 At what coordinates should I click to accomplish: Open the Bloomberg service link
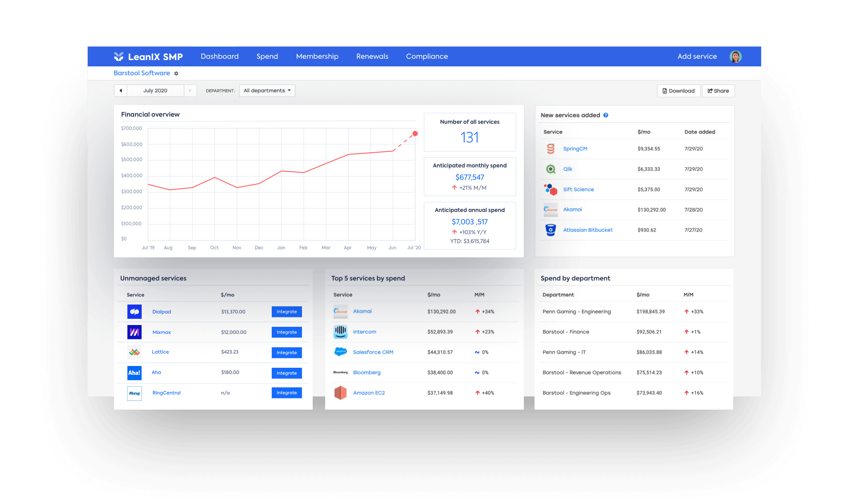pos(367,373)
